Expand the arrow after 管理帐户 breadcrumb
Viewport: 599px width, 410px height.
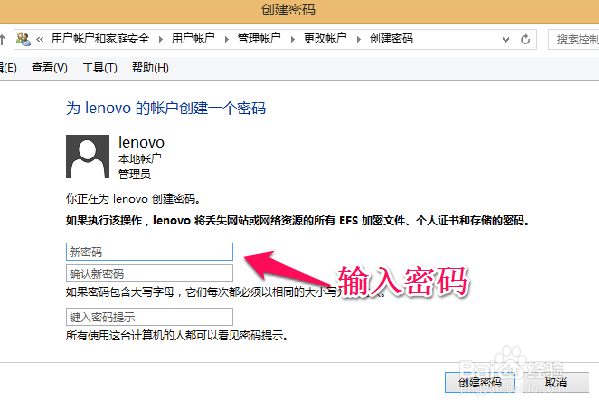pos(293,39)
